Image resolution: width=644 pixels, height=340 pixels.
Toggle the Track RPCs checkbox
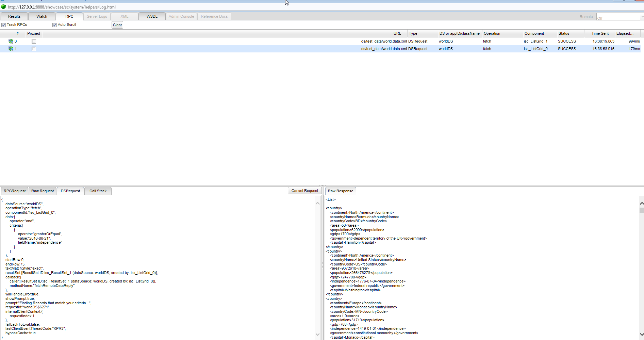click(x=4, y=25)
